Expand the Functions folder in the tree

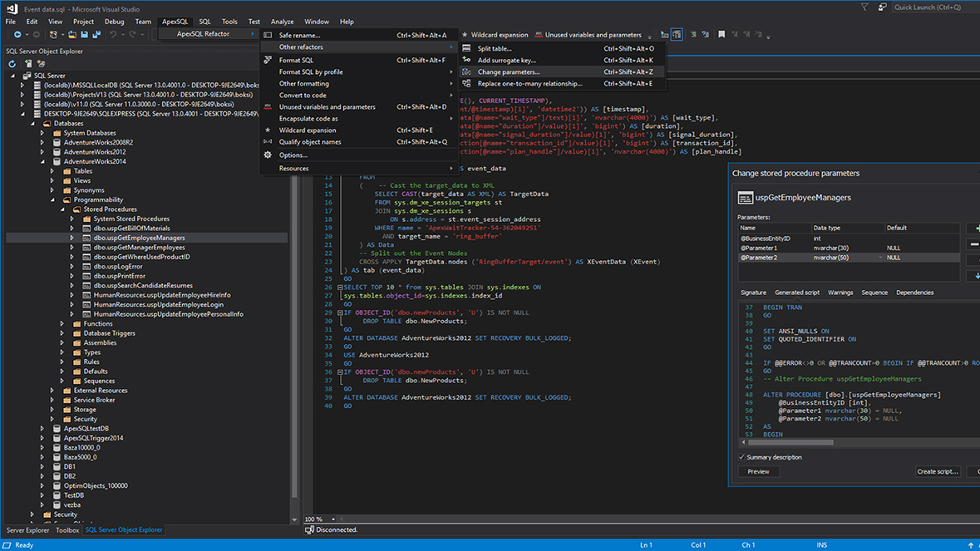tap(62, 324)
